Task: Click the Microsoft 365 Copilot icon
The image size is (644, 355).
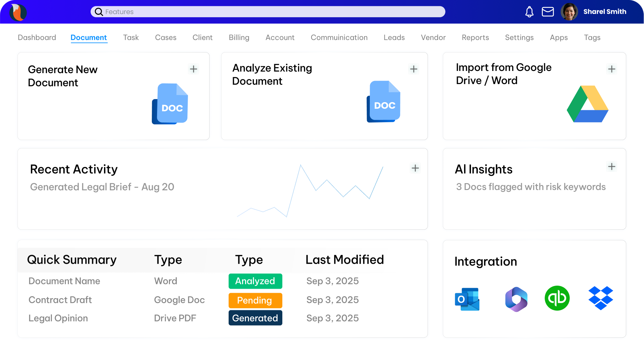Action: point(516,299)
